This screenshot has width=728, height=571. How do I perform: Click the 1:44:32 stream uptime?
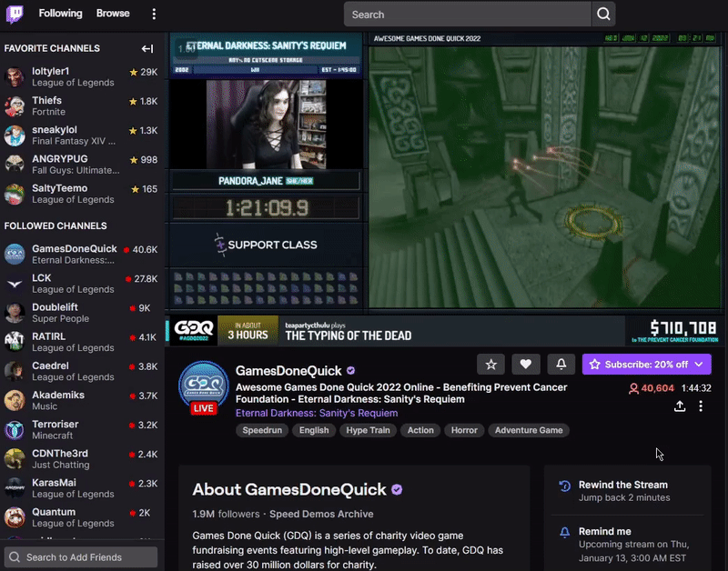[x=696, y=388]
